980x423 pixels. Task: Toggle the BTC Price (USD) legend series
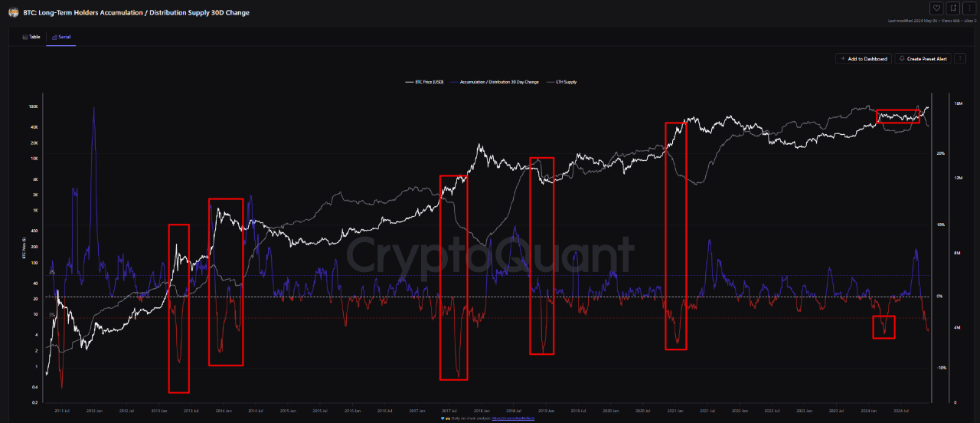424,81
